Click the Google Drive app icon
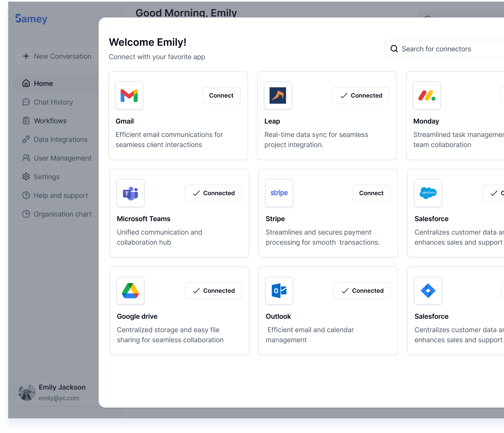Image resolution: width=504 pixels, height=433 pixels. 130,291
